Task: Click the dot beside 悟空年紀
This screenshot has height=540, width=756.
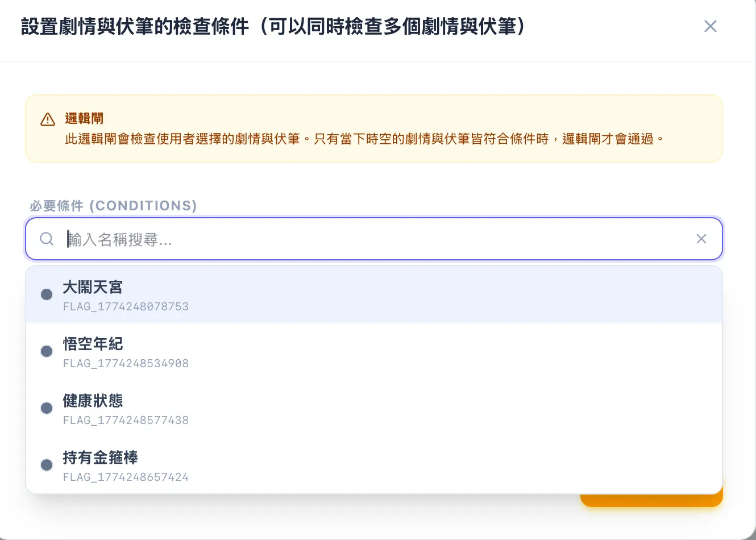Action: (x=47, y=351)
